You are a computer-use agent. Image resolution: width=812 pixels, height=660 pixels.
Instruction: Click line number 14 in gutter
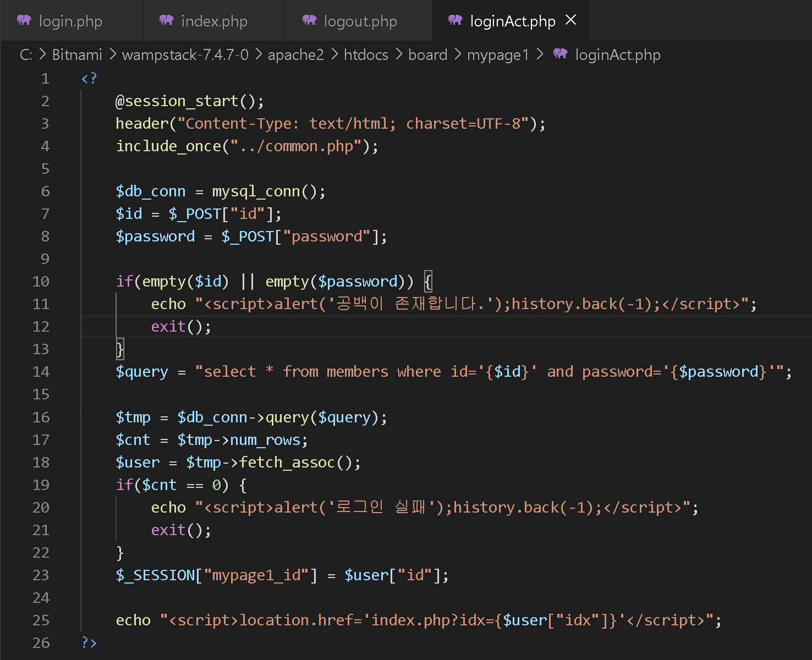(41, 372)
